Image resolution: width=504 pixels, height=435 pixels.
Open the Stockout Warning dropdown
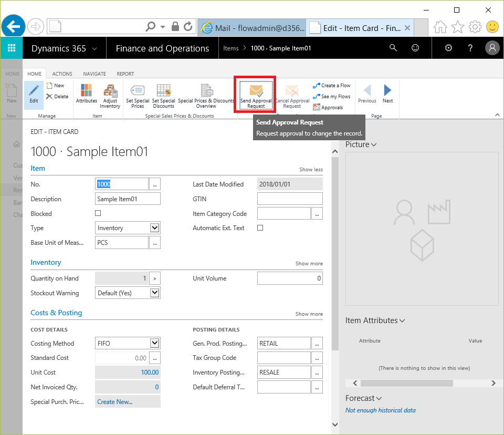[154, 293]
